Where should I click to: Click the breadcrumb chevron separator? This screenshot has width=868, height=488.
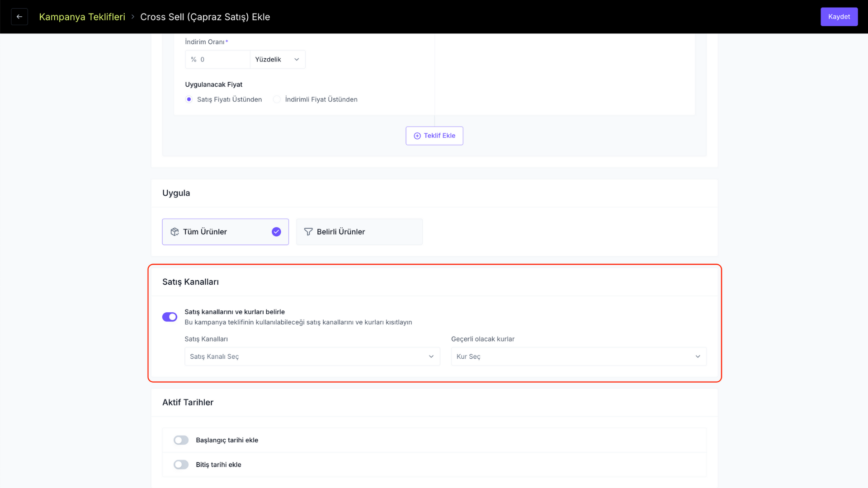click(x=133, y=17)
